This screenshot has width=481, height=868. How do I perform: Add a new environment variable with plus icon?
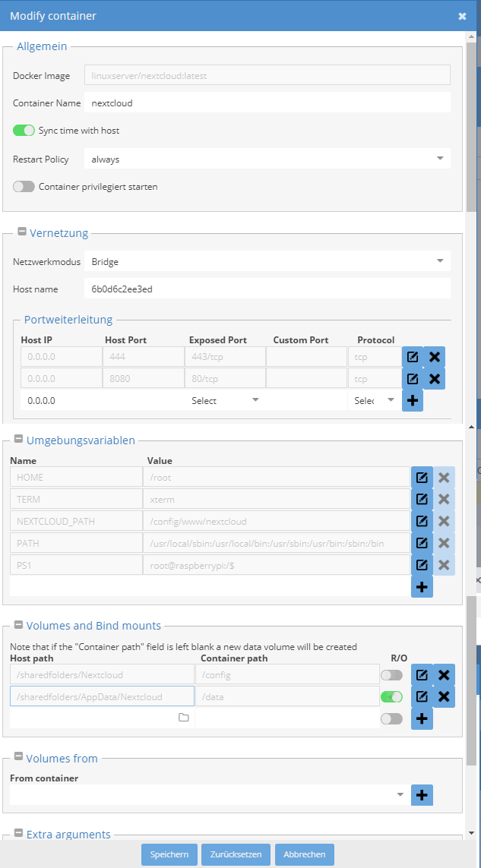(x=422, y=587)
